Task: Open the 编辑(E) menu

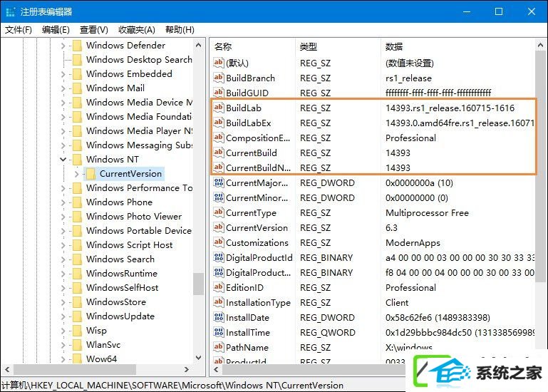Action: coord(56,30)
